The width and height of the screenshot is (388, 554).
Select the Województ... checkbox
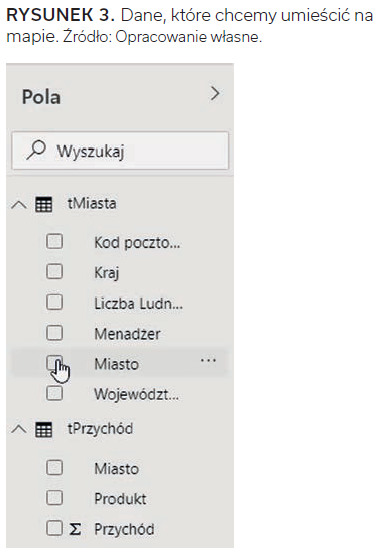coord(54,393)
